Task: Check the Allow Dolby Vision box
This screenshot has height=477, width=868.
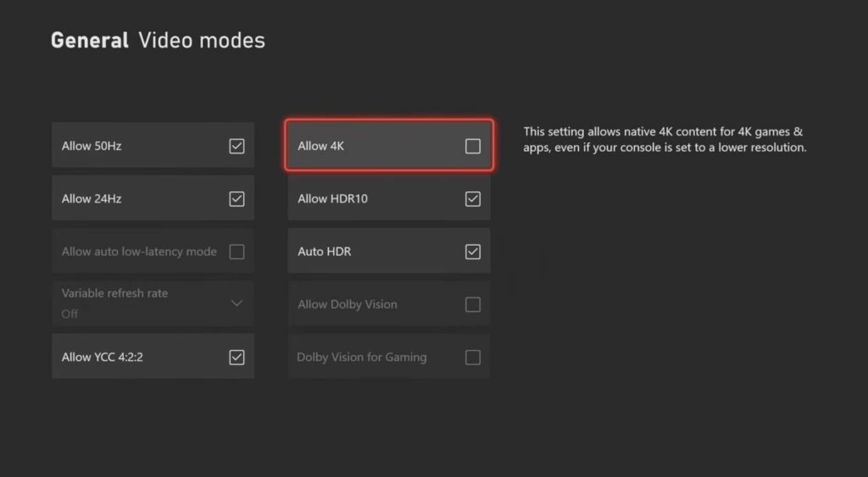Action: [x=473, y=304]
